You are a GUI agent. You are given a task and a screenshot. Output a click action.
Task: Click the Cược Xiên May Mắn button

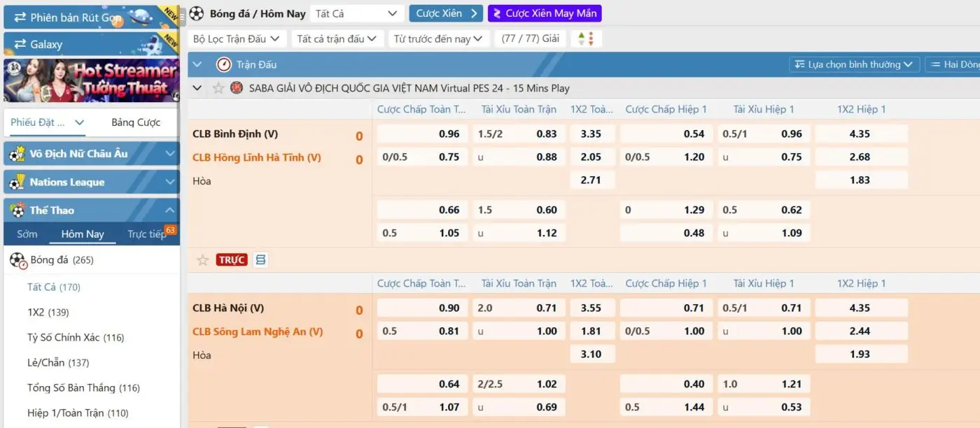coord(545,13)
